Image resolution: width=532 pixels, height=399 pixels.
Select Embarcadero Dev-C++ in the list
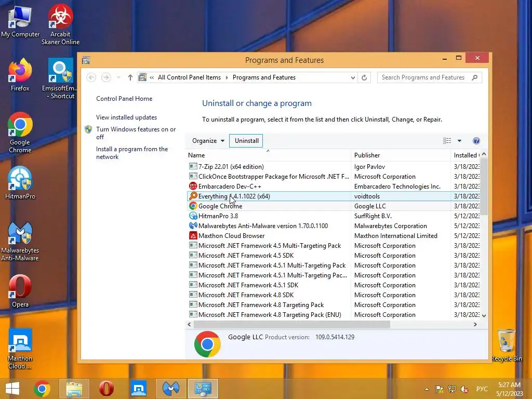[333, 187]
